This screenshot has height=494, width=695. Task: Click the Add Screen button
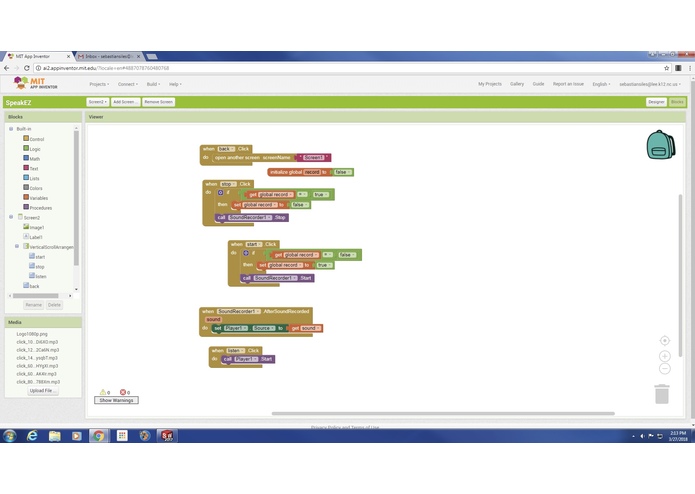tap(125, 102)
